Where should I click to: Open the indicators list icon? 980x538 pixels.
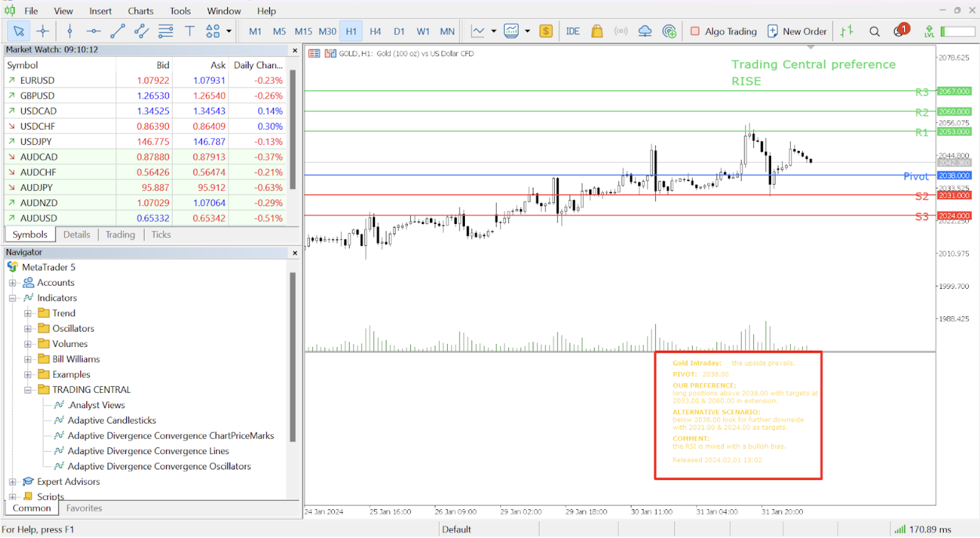[x=511, y=31]
